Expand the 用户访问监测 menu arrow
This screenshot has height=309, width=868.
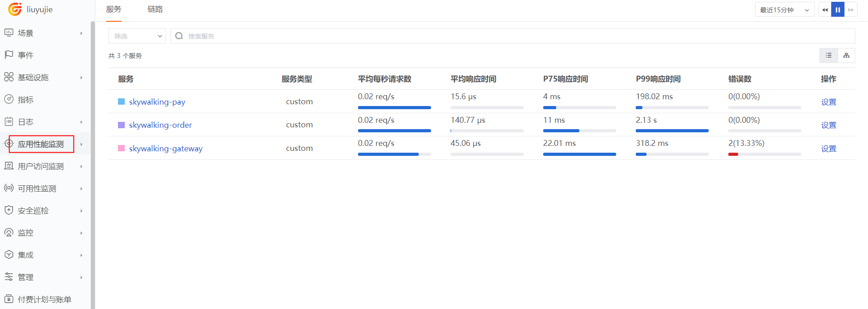[81, 166]
